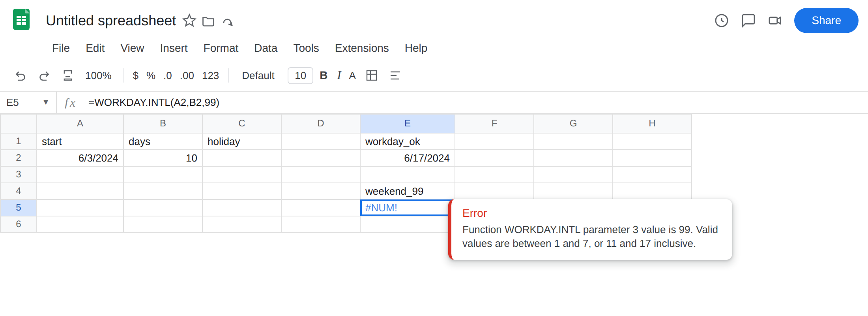The height and width of the screenshot is (316, 868).
Task: Open the Google Sheets home icon
Action: tap(21, 20)
